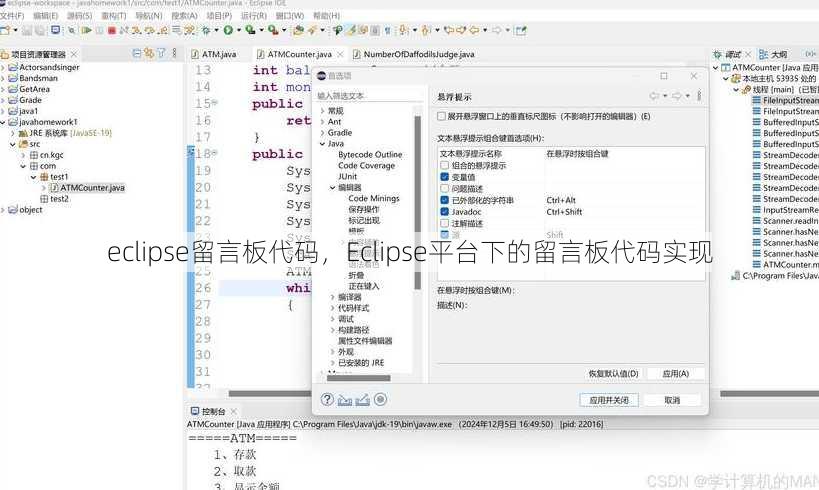Collapse the 编辑器 node under Java
The width and height of the screenshot is (819, 490).
point(333,188)
